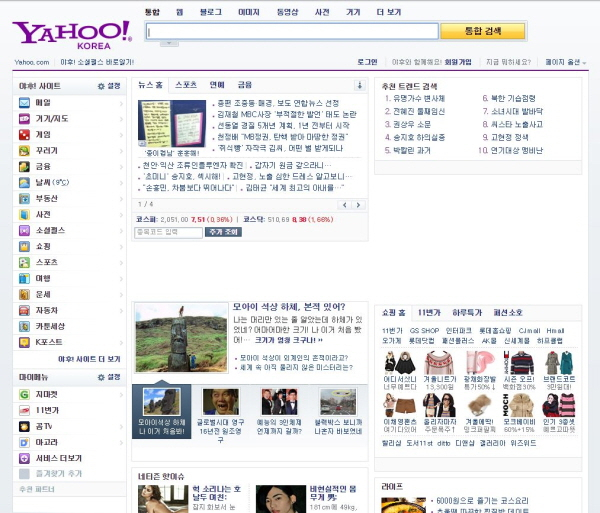This screenshot has height=513, width=600.
Task: Open the weather icon showing 9°C
Action: point(24,182)
